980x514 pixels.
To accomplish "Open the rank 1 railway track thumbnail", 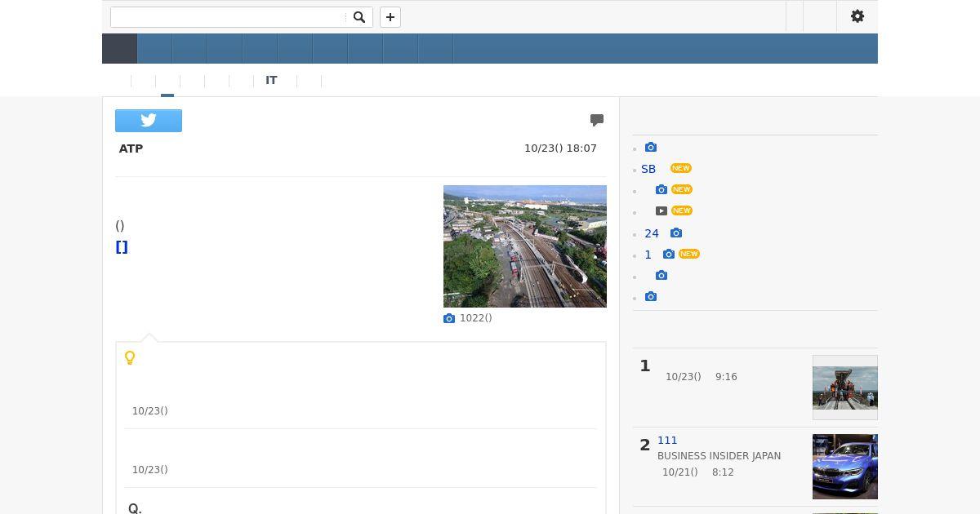I will (x=845, y=388).
